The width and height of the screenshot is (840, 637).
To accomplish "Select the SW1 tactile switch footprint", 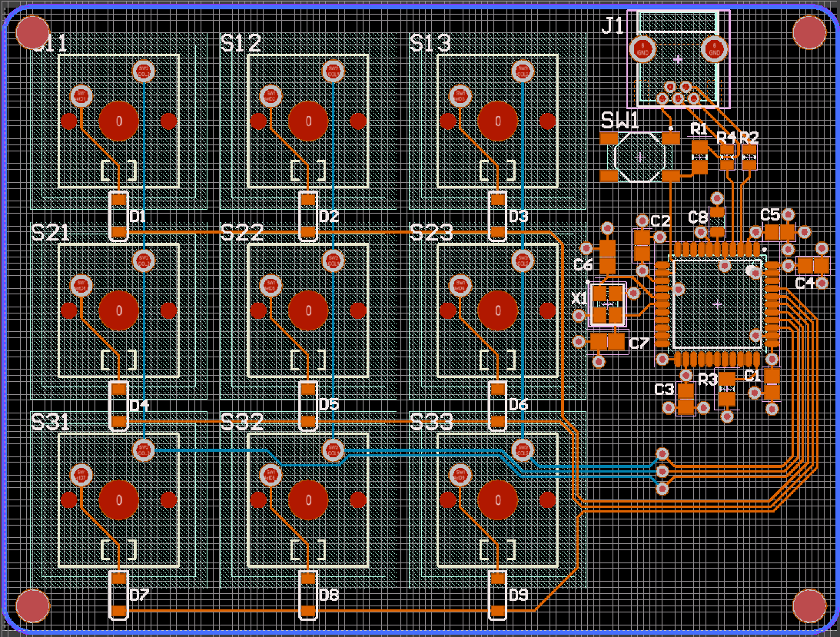I will click(639, 157).
